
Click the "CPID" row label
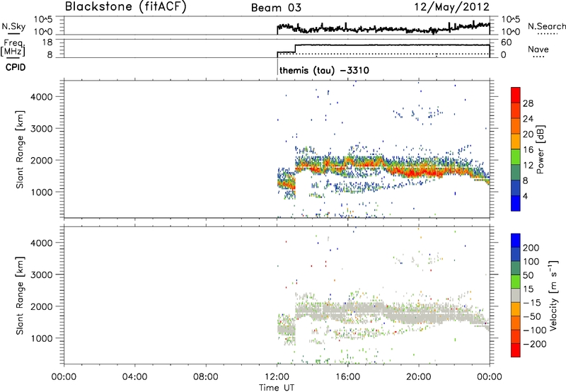point(16,67)
